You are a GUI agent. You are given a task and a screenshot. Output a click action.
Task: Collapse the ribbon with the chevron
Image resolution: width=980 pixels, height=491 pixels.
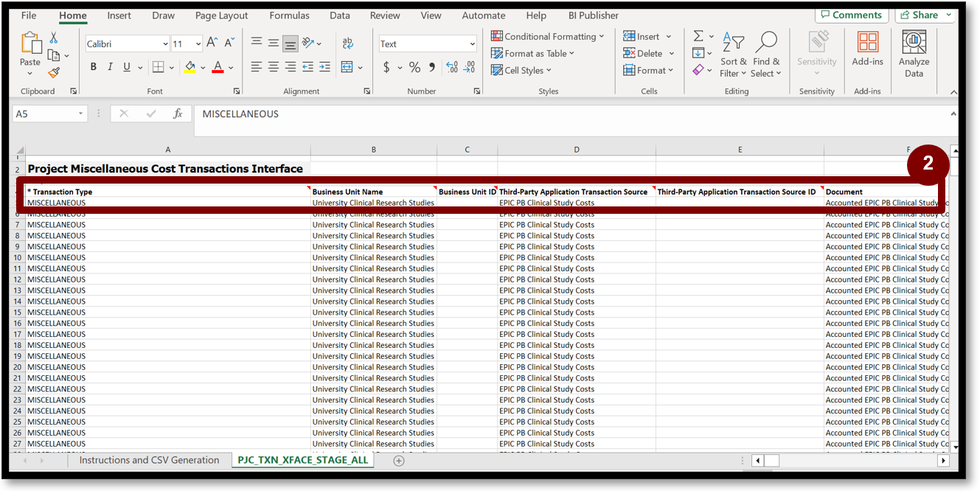[x=953, y=92]
